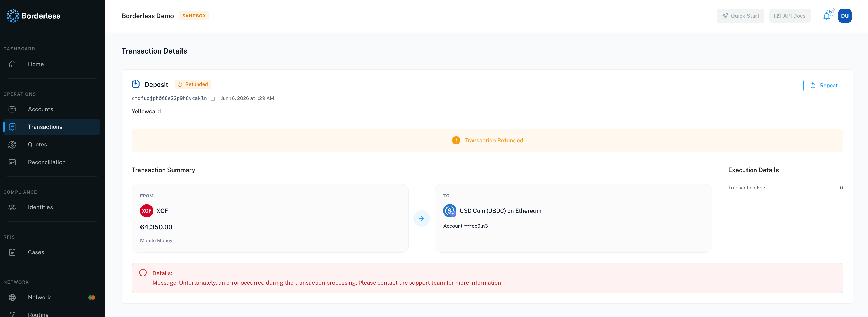Image resolution: width=868 pixels, height=317 pixels.
Task: Click Account ****cc0ln3 text
Action: (466, 226)
